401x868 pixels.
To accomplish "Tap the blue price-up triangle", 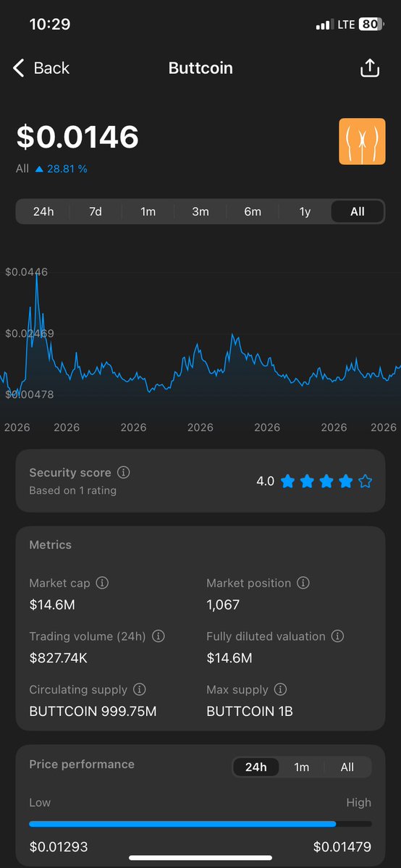I will tap(39, 169).
